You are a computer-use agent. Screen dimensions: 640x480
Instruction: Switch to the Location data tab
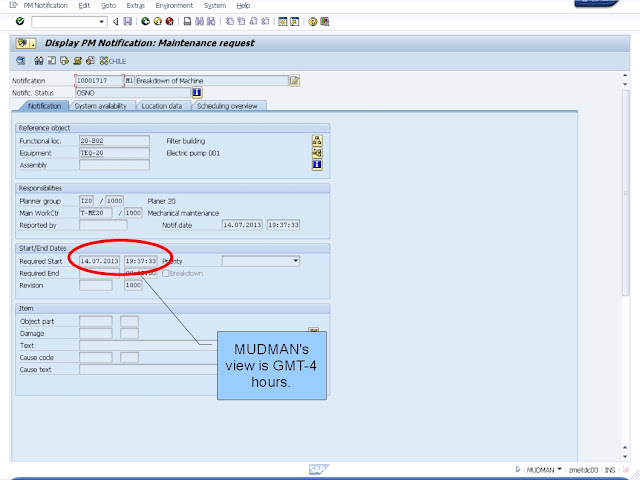click(x=162, y=106)
